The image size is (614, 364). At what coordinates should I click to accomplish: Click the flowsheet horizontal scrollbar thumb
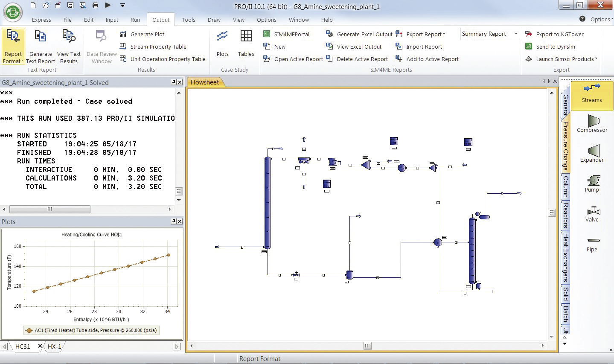pyautogui.click(x=367, y=346)
